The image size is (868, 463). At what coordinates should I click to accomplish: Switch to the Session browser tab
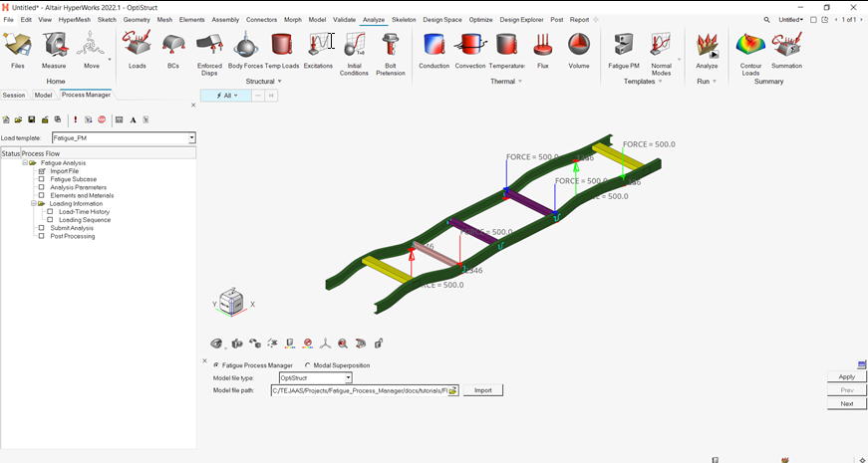[x=14, y=95]
